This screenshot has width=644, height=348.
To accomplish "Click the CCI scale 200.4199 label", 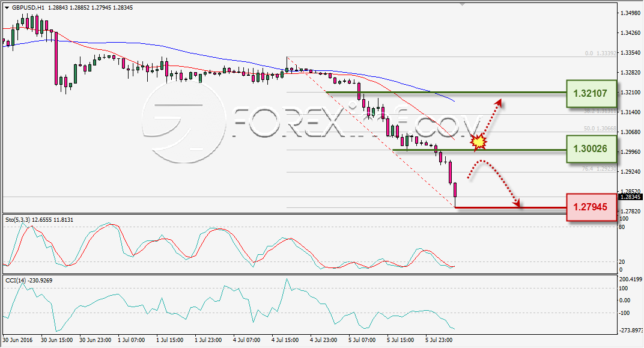I will [630, 279].
